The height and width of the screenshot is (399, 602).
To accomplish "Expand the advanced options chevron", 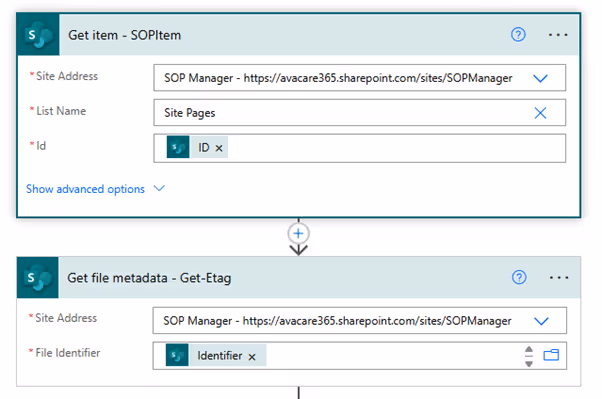I will 159,188.
